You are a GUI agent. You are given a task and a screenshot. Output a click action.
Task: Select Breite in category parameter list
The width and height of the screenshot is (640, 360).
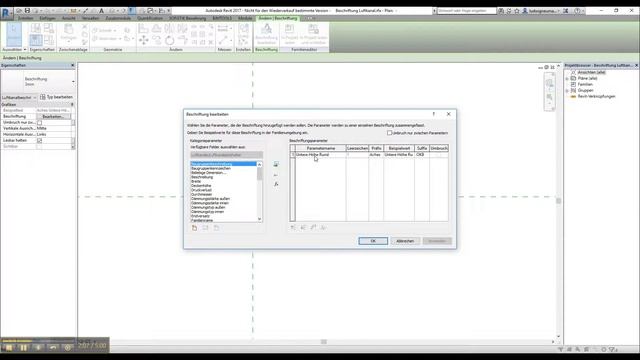(196, 181)
